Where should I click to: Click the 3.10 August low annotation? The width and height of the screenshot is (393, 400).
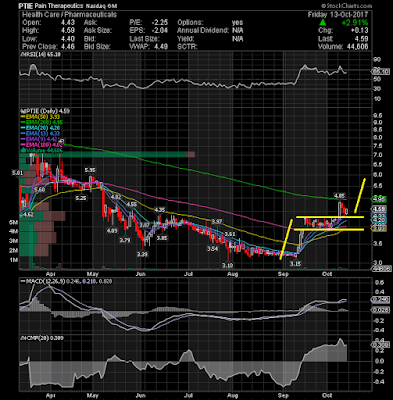(x=227, y=265)
